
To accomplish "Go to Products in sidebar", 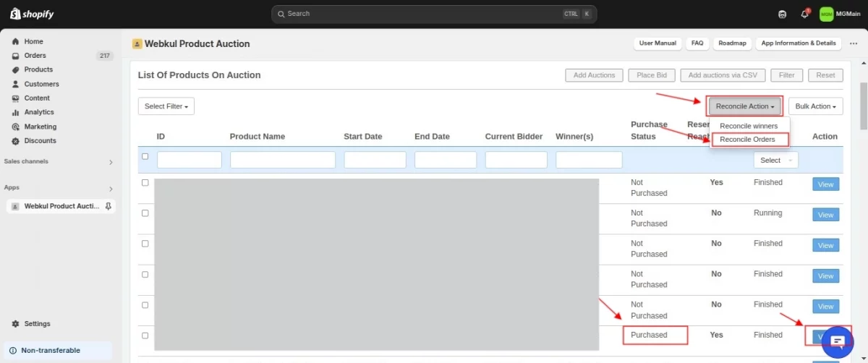I will pos(38,69).
